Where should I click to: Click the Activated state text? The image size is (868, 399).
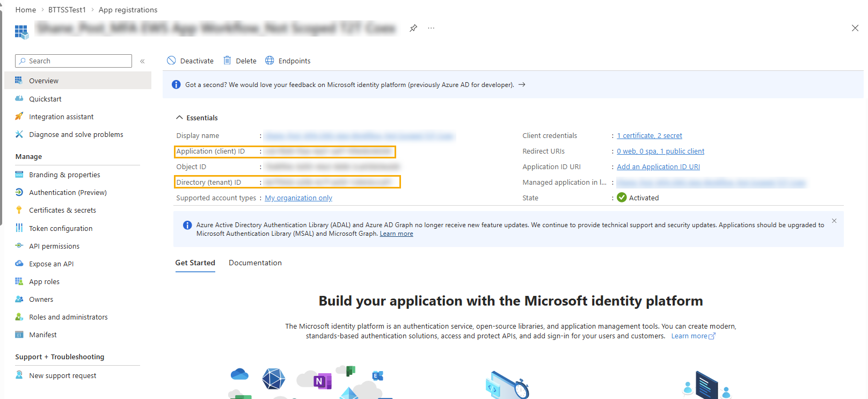tap(644, 198)
